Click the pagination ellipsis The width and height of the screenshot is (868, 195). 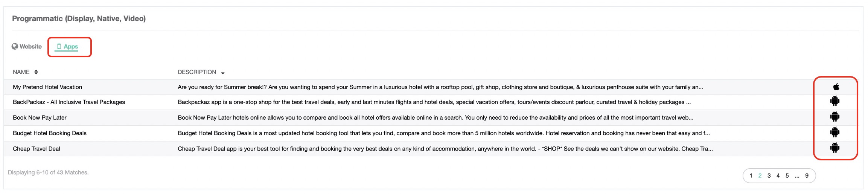click(x=797, y=176)
